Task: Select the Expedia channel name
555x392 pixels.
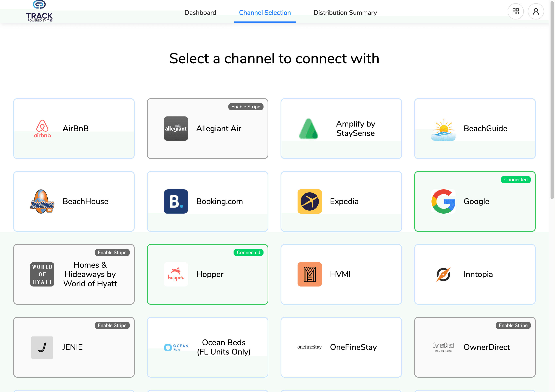Action: pos(344,201)
